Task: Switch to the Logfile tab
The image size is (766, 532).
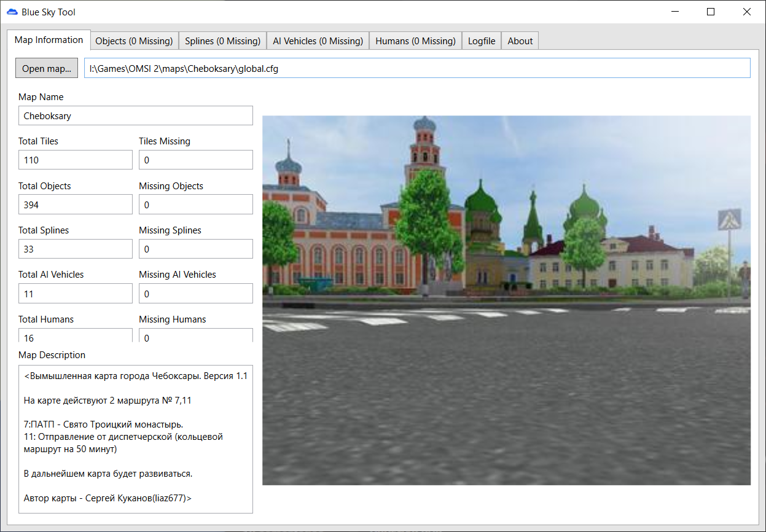Action: click(x=482, y=41)
